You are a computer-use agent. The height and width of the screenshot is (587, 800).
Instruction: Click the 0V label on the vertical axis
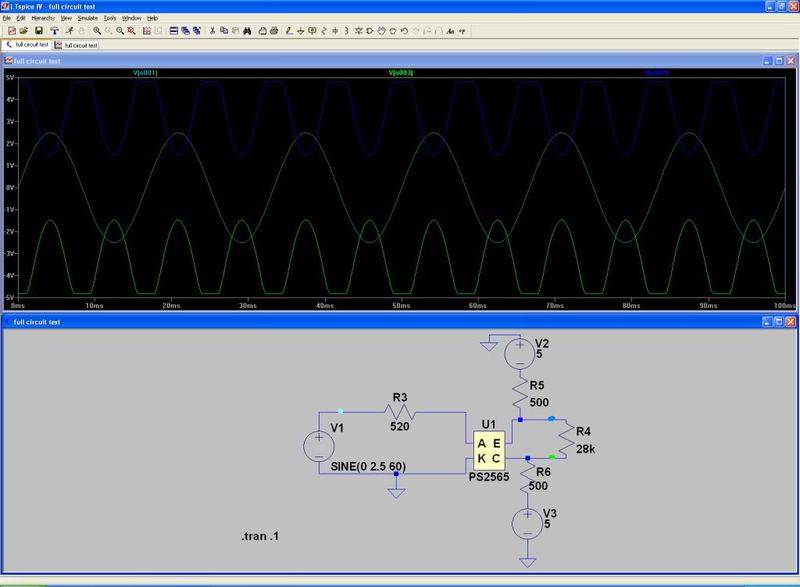point(10,188)
